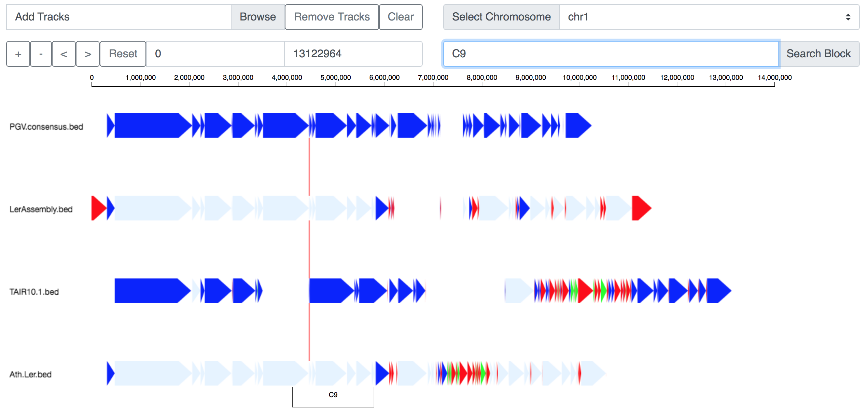Open the chr1 chromosome dropdown

pos(709,17)
